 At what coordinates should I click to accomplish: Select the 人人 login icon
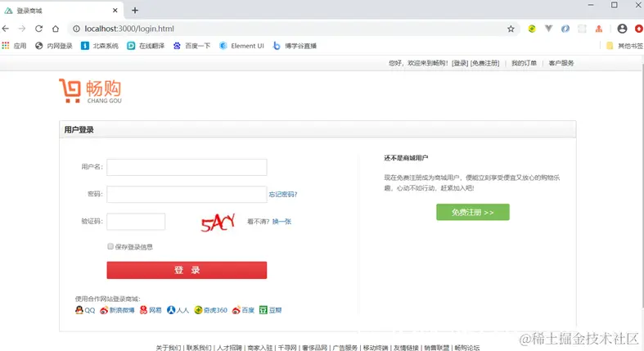[171, 310]
